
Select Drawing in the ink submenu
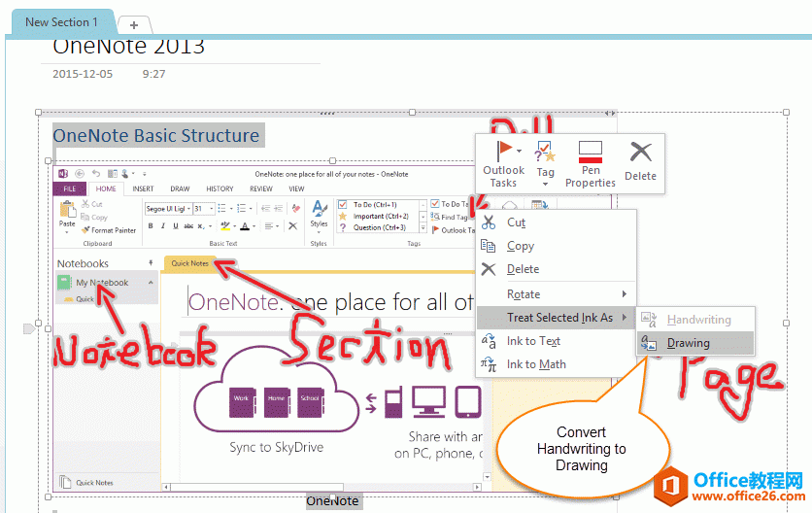695,343
